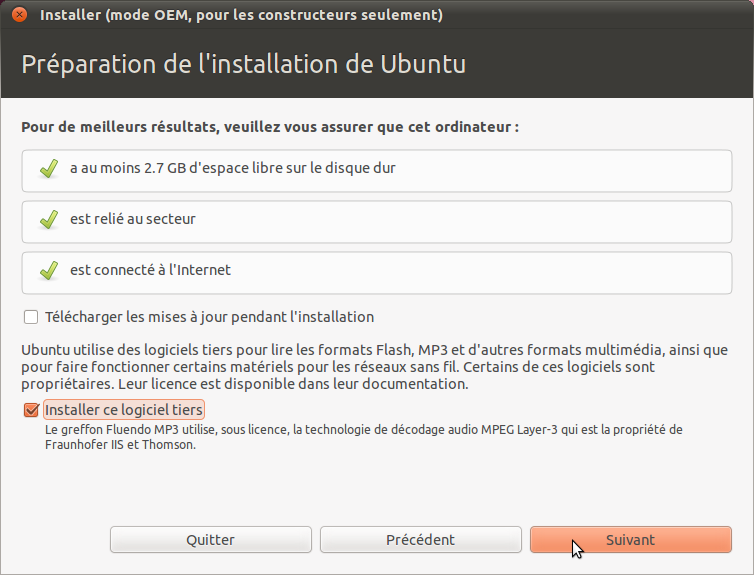Image resolution: width=754 pixels, height=575 pixels.
Task: Select the 'est relié au secteur' row
Action: 376,220
